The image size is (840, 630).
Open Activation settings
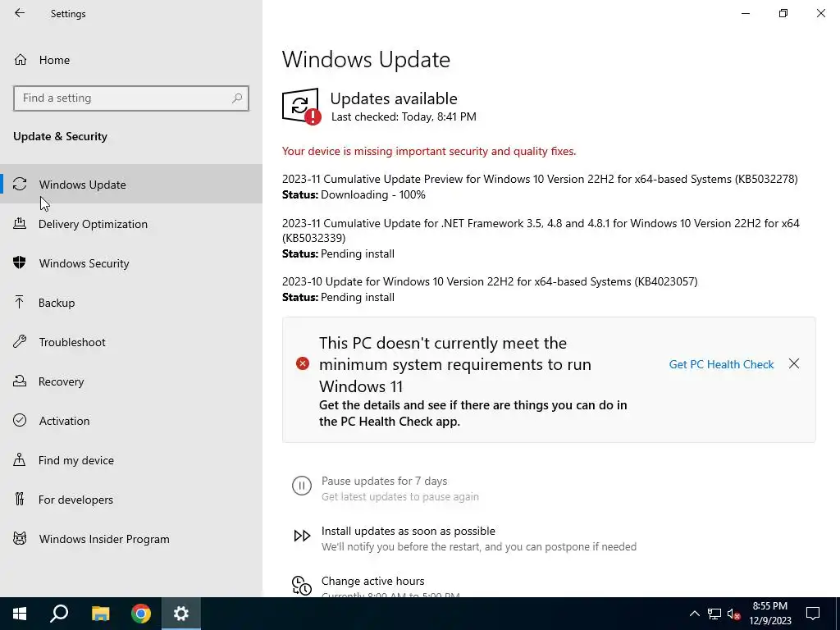click(131, 421)
